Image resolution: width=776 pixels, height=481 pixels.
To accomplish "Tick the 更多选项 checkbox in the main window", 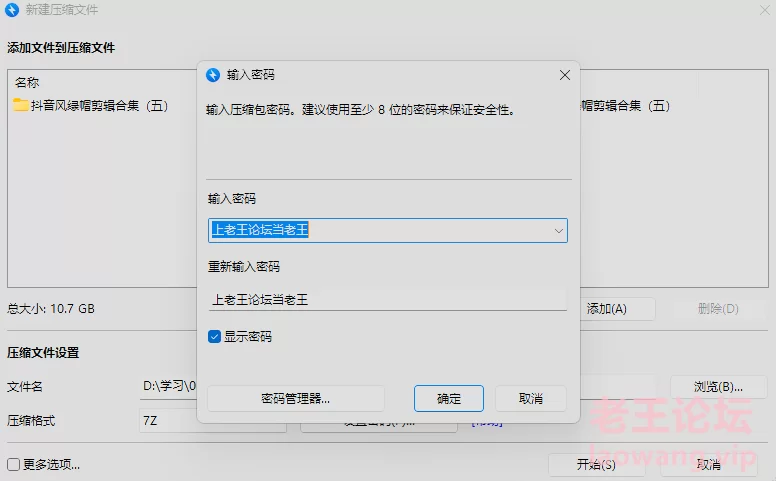I will click(14, 464).
